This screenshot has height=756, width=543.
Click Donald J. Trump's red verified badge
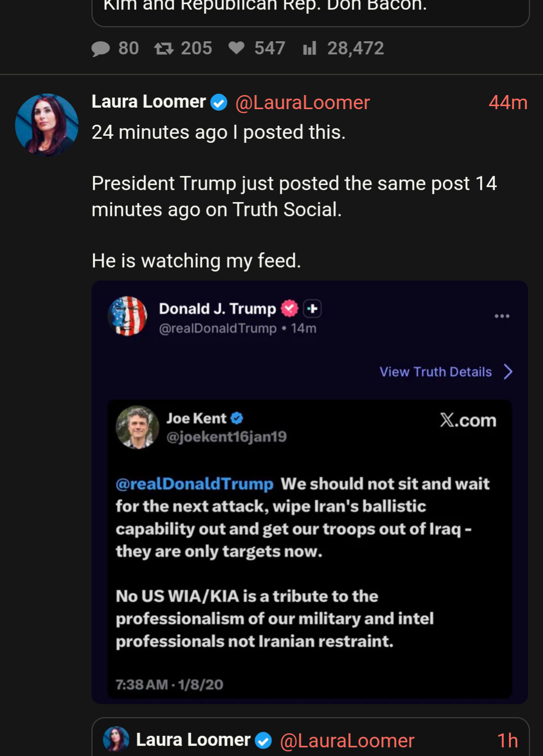289,308
